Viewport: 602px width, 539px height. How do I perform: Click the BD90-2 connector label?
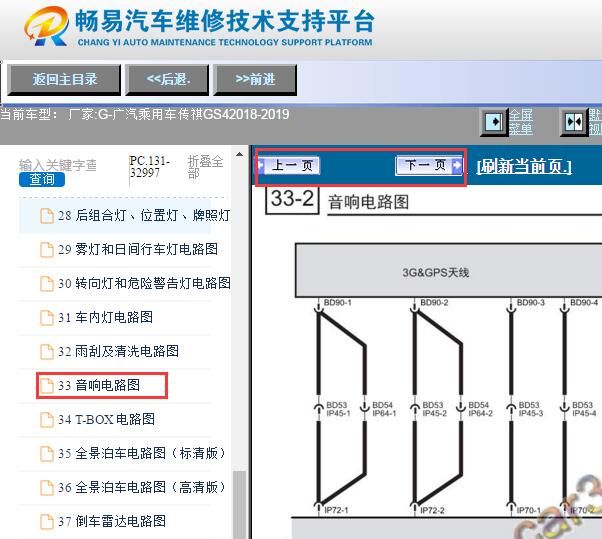coord(434,303)
